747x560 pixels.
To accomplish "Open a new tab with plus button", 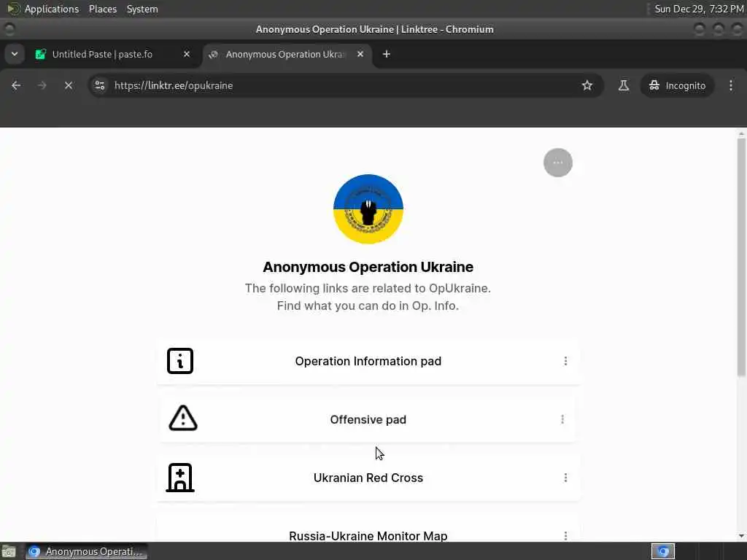I will tap(387, 54).
